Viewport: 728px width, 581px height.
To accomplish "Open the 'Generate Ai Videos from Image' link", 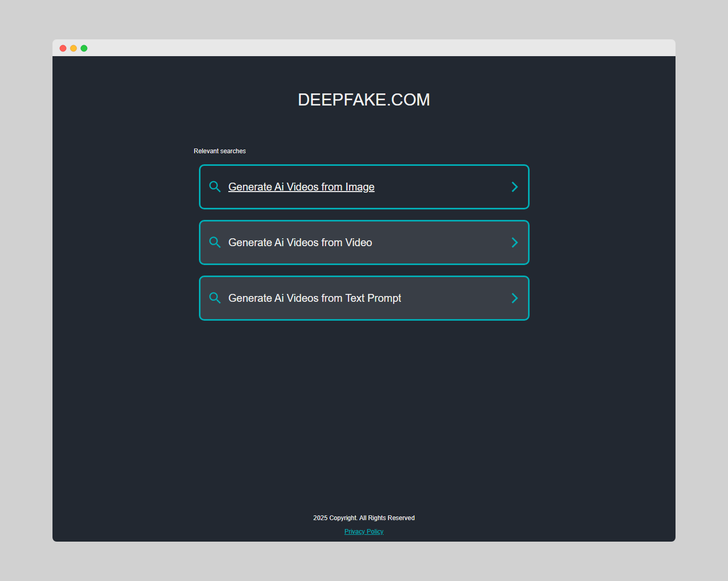I will 364,187.
